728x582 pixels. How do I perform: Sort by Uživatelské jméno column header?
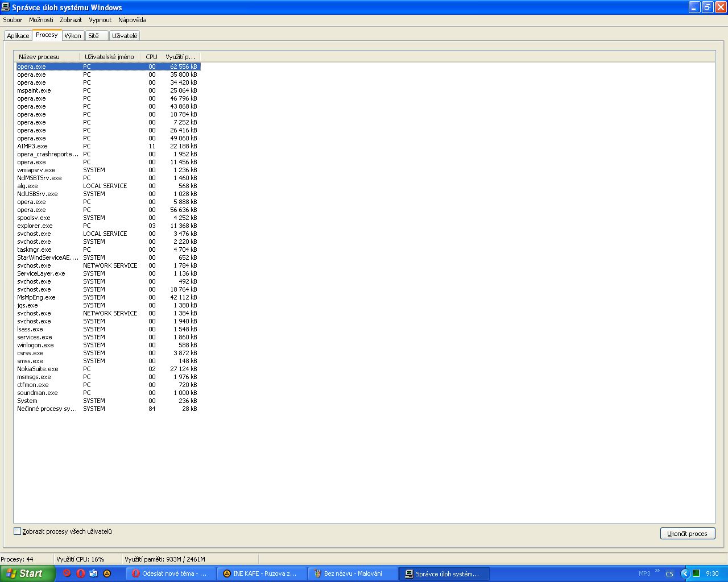click(110, 57)
